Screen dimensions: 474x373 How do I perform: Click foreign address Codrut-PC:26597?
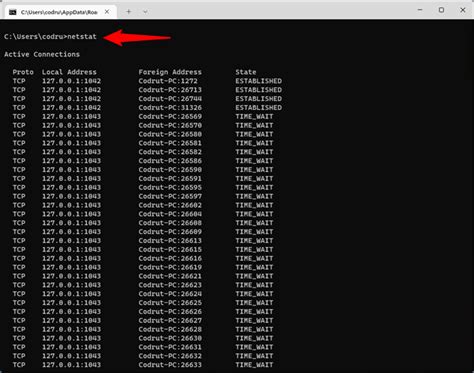click(170, 196)
